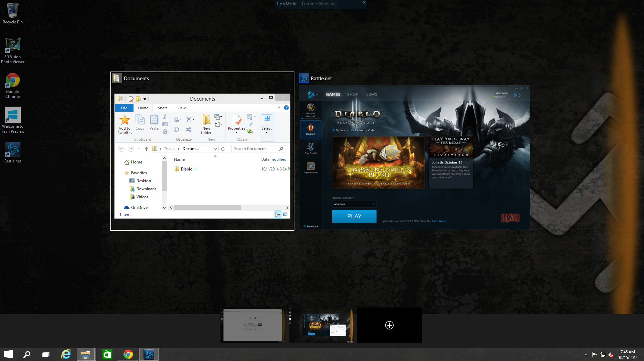644x361 pixels.
Task: Click the Copy icon in Clipboard group
Action: click(140, 120)
